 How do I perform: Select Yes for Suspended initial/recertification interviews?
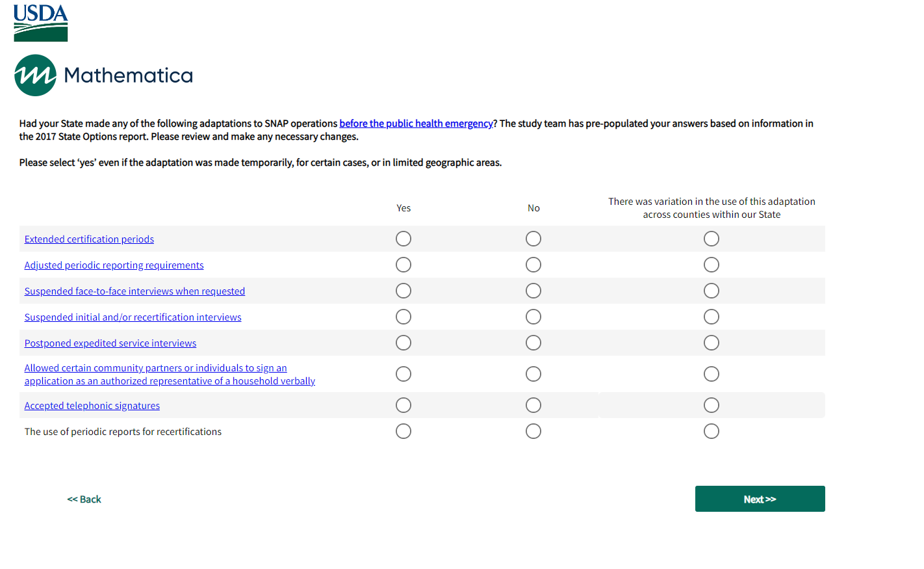point(404,317)
